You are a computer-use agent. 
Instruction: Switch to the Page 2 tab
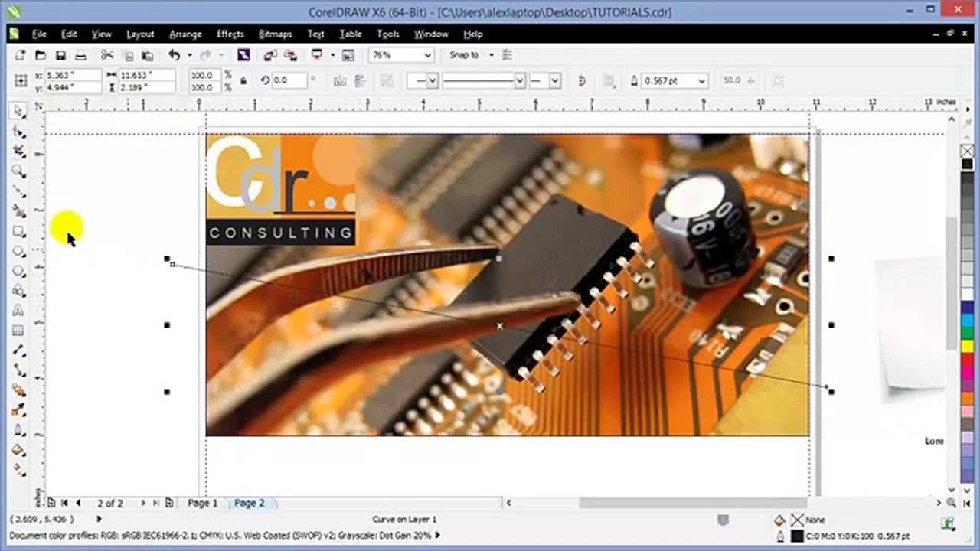(x=250, y=503)
